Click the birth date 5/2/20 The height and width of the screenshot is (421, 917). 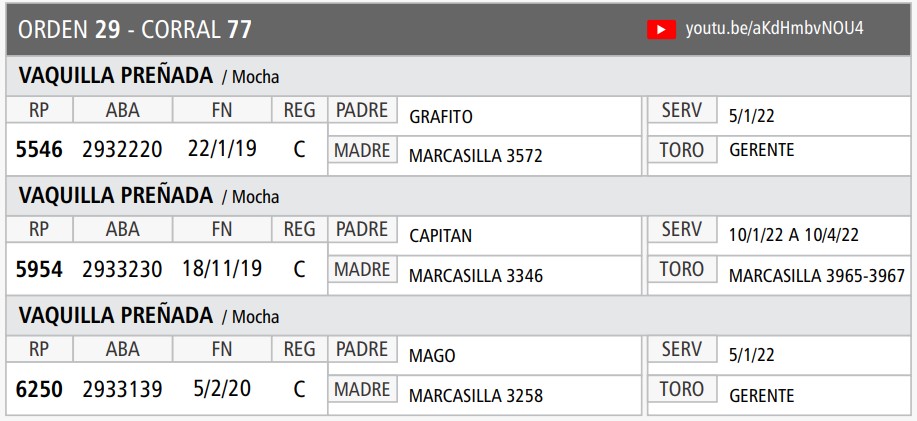coord(222,389)
